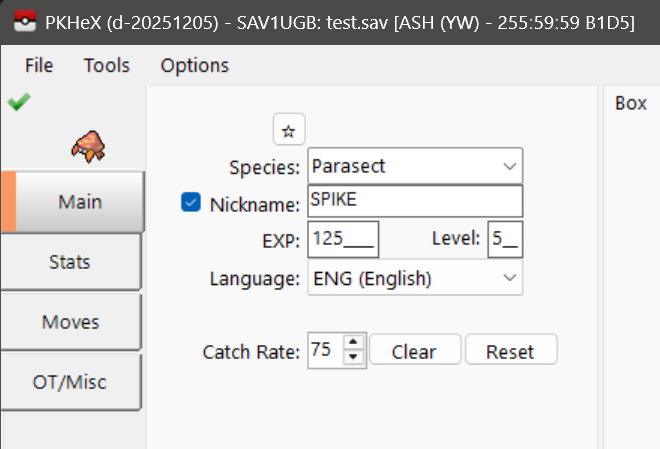Open the File menu
The image size is (660, 449).
[x=39, y=66]
